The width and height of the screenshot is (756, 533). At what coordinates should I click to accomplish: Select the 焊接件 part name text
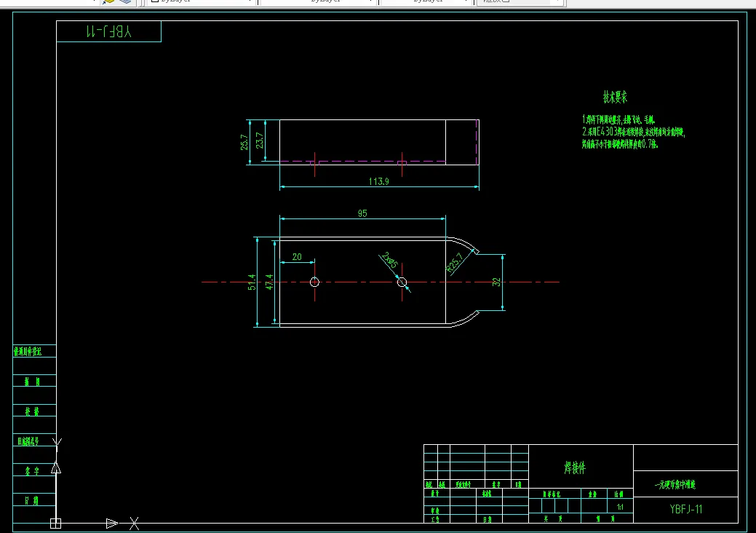(575, 467)
